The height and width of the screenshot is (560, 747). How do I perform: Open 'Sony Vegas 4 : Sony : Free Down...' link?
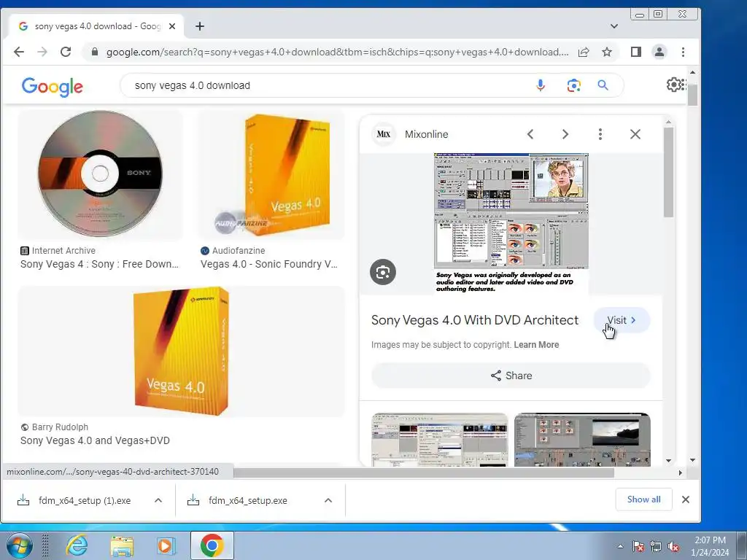[x=99, y=264]
